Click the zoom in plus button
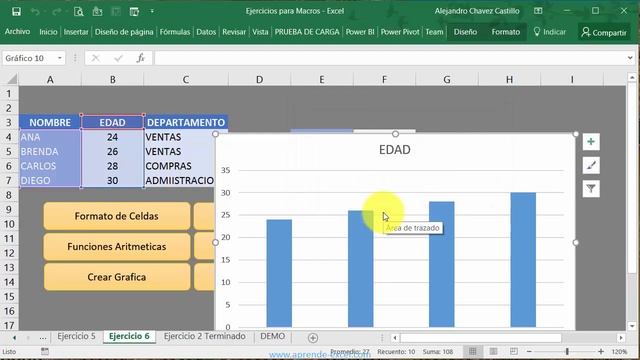The image size is (640, 360). pyautogui.click(x=601, y=351)
